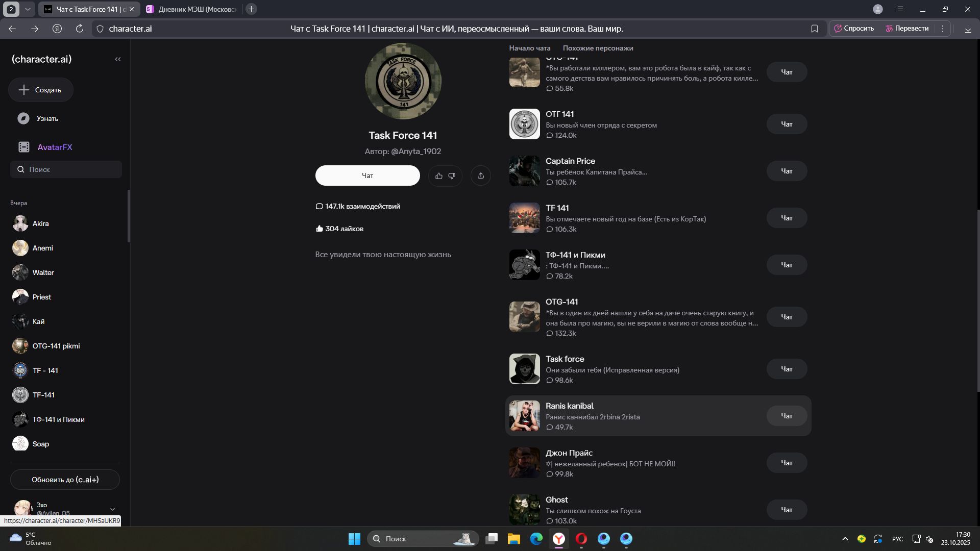The height and width of the screenshot is (551, 980).
Task: Click Чат button for Джон Прайс
Action: 787,463
